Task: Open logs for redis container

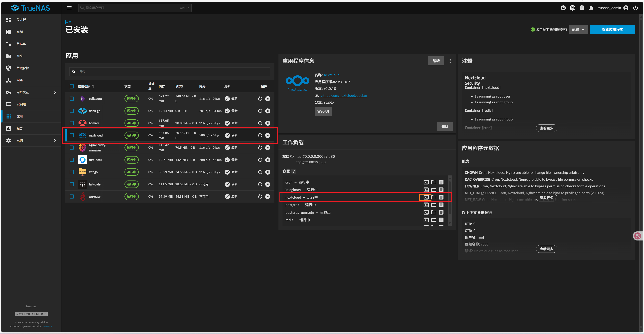Action: (441, 220)
